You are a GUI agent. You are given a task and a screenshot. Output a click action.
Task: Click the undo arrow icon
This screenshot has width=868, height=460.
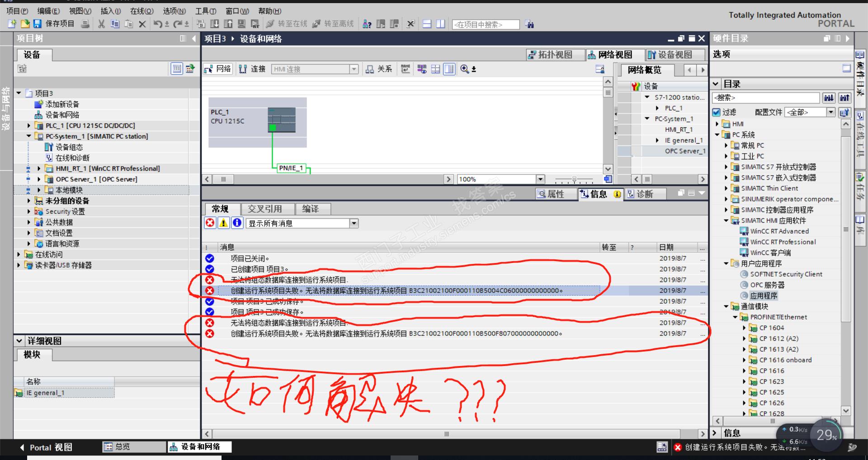(158, 24)
